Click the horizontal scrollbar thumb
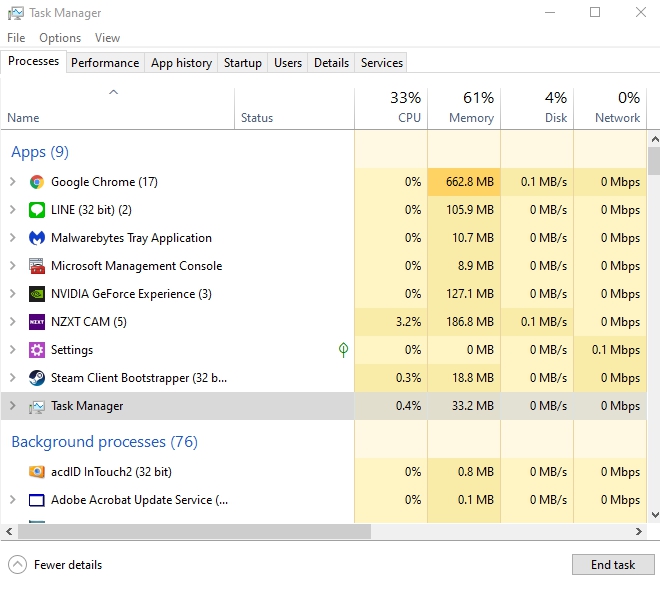This screenshot has width=660, height=589. point(194,531)
